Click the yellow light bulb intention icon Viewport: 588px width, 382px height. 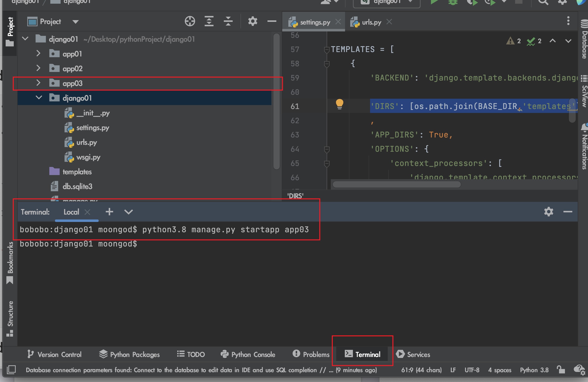339,104
